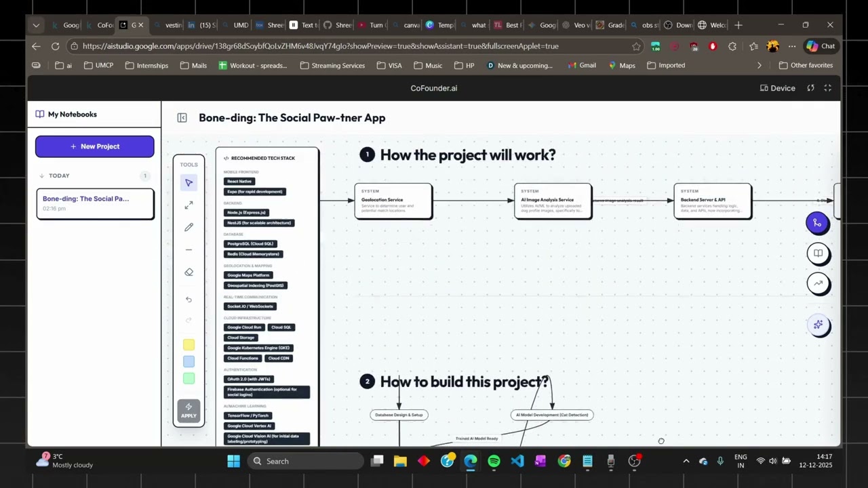868x488 pixels.
Task: Open the Bone-ding notebook entry
Action: point(95,203)
